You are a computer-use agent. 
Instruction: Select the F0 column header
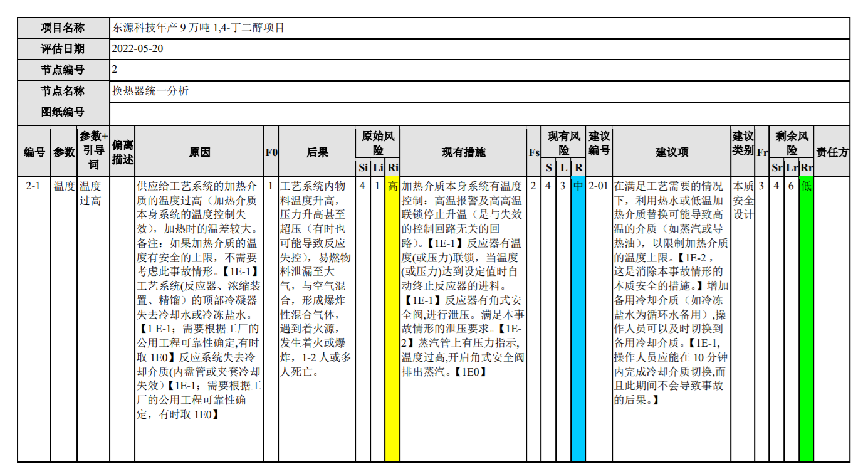point(271,151)
